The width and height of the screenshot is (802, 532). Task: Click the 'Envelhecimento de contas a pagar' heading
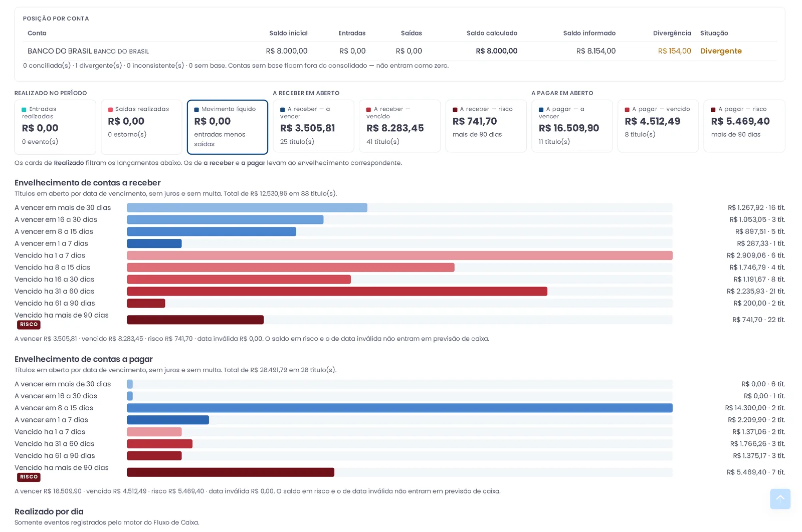point(84,359)
